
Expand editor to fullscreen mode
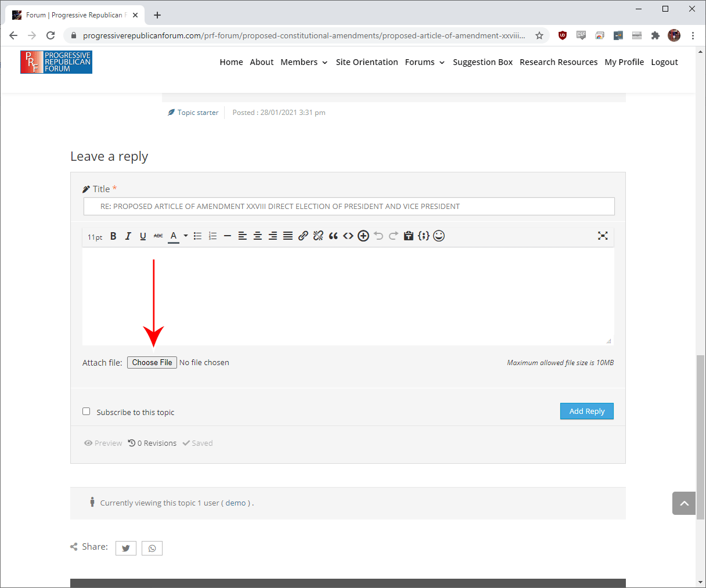tap(603, 236)
